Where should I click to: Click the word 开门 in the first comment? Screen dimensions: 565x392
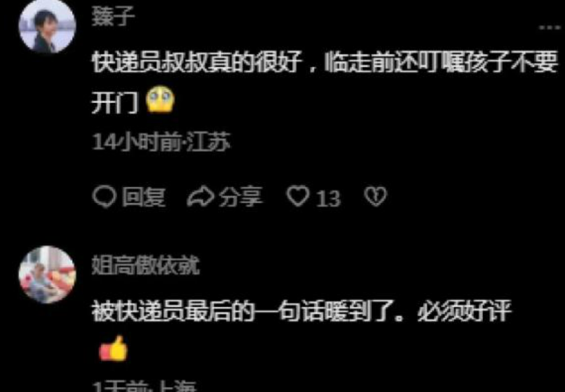[115, 101]
